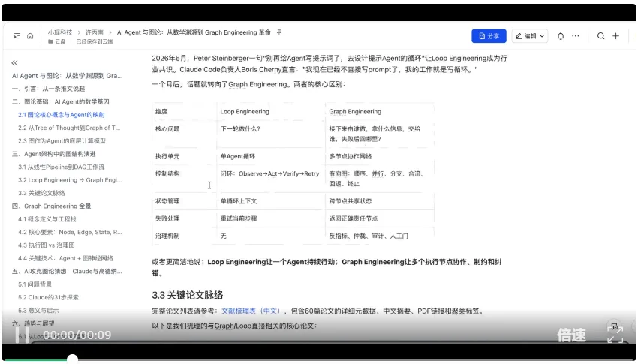Open 小瑶科技 breadcrumb
The height and width of the screenshot is (364, 638).
point(60,32)
